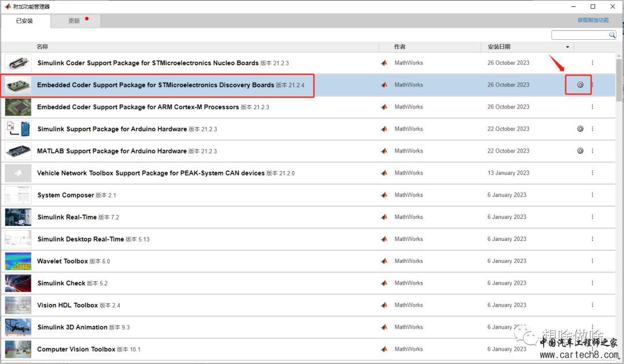The width and height of the screenshot is (624, 364).
Task: Click thumbnail of ARM Cortex-M Processors package
Action: (x=18, y=107)
